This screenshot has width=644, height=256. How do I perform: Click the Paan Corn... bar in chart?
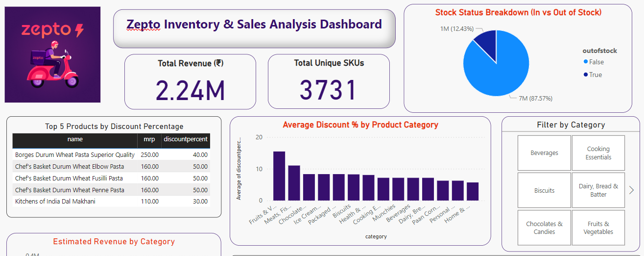tap(443, 191)
